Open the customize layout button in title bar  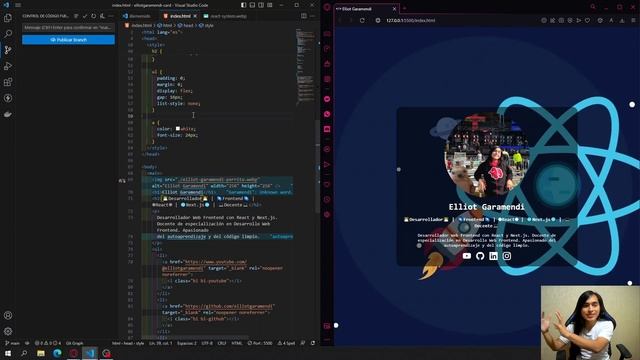coord(270,5)
